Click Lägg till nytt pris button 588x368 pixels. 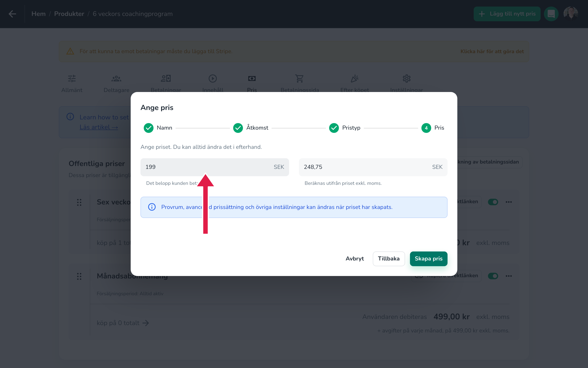tap(507, 14)
